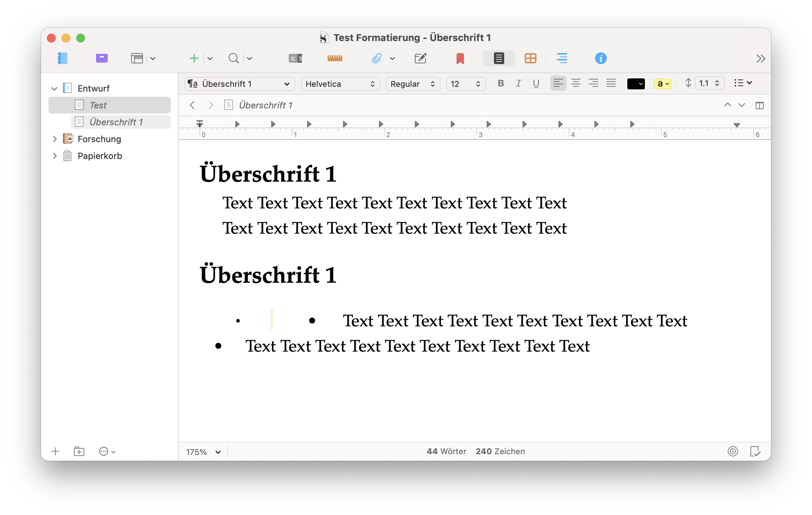Toggle the Binder sidebar icon

(x=63, y=58)
